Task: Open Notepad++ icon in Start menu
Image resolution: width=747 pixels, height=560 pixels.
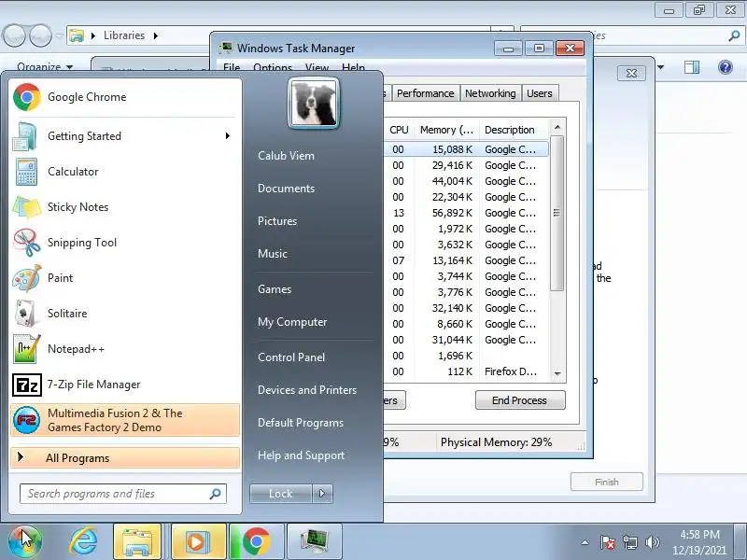Action: [26, 349]
